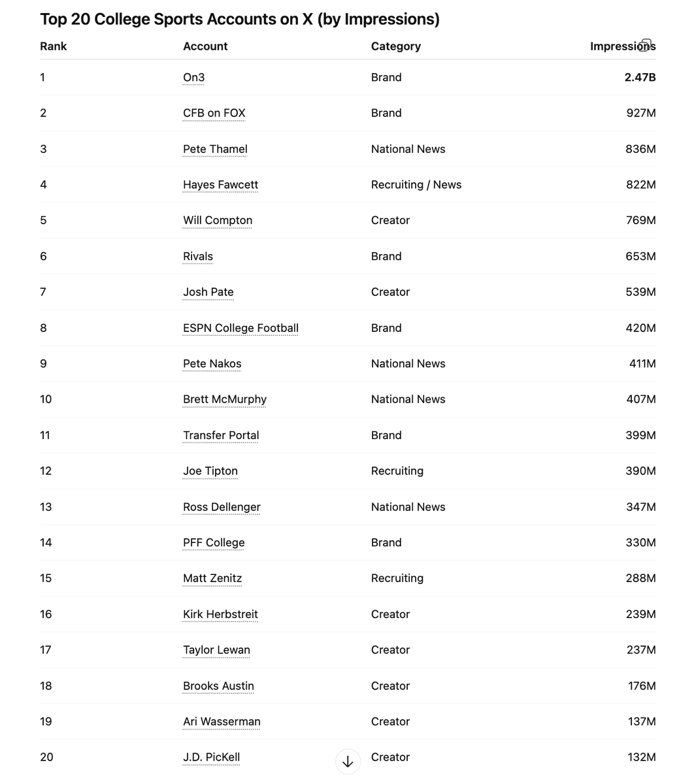This screenshot has height=784, width=694.
Task: Click the copy table icon
Action: (x=645, y=44)
